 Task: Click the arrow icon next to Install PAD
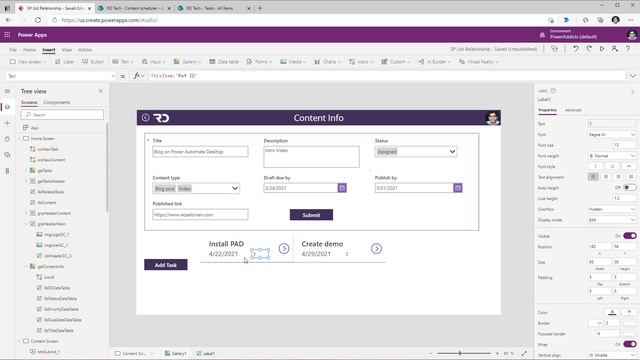pos(284,248)
